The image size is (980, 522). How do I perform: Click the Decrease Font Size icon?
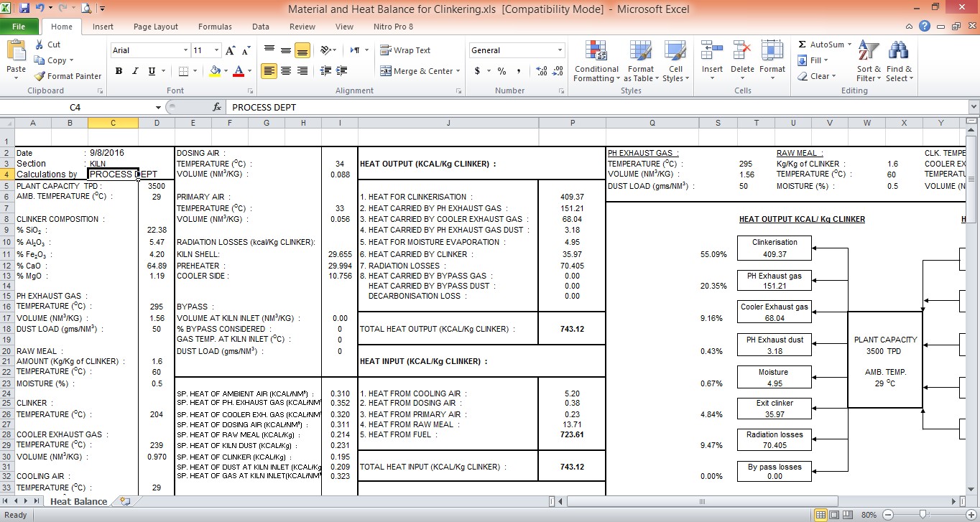pyautogui.click(x=246, y=50)
